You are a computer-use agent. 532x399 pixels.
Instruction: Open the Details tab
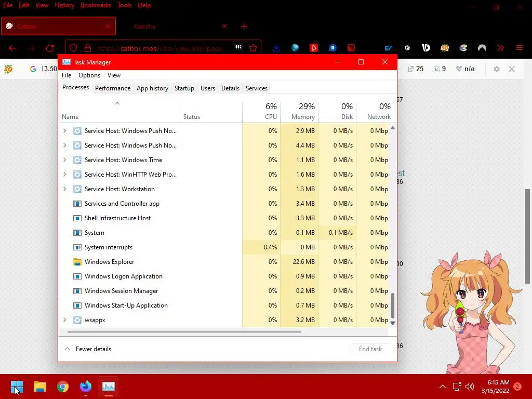pyautogui.click(x=230, y=88)
